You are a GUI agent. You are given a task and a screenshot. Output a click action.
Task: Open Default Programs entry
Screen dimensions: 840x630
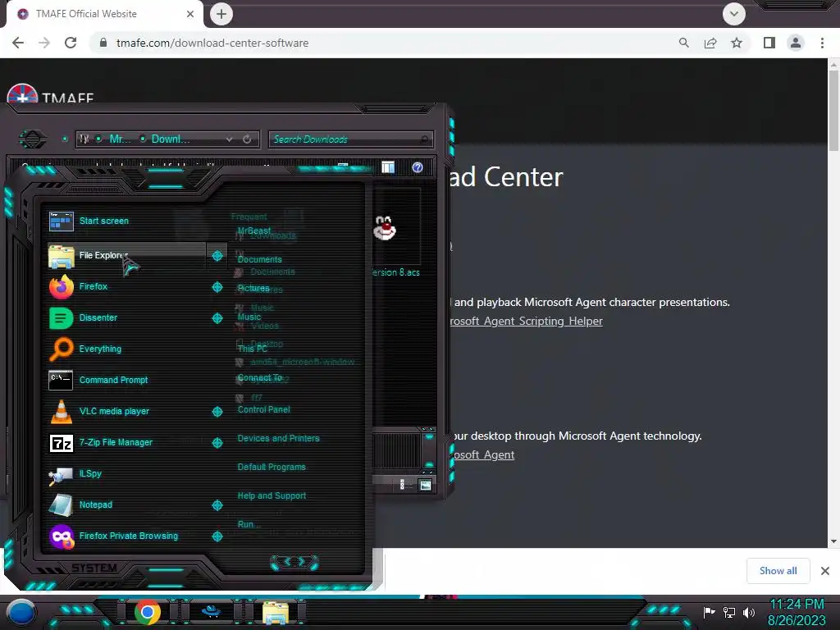point(271,467)
